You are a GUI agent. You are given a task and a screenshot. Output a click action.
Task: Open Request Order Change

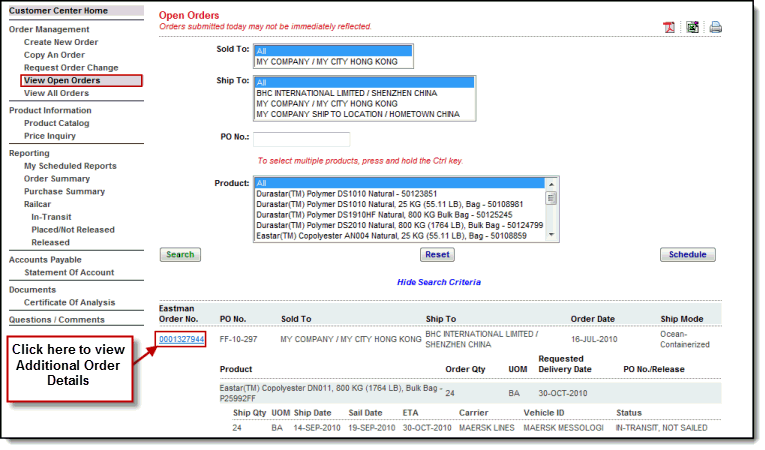(71, 67)
